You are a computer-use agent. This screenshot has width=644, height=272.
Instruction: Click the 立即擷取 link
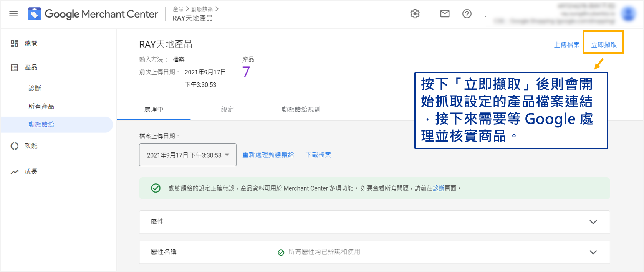[604, 45]
